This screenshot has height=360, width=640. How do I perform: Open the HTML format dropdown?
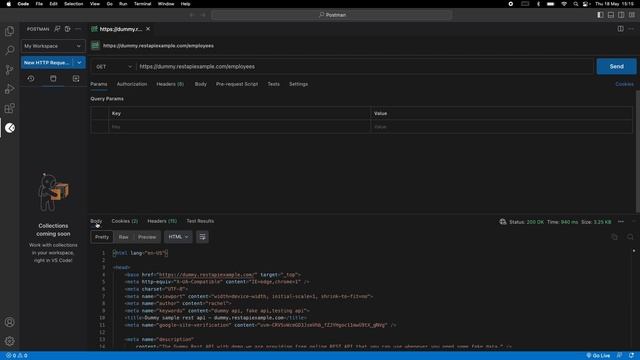[178, 237]
